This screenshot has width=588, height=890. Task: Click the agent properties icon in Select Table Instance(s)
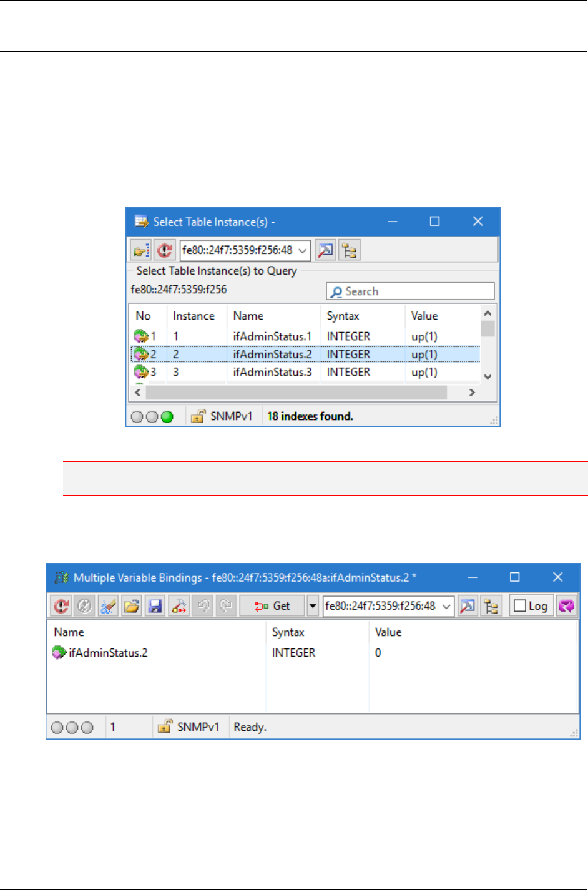(325, 250)
